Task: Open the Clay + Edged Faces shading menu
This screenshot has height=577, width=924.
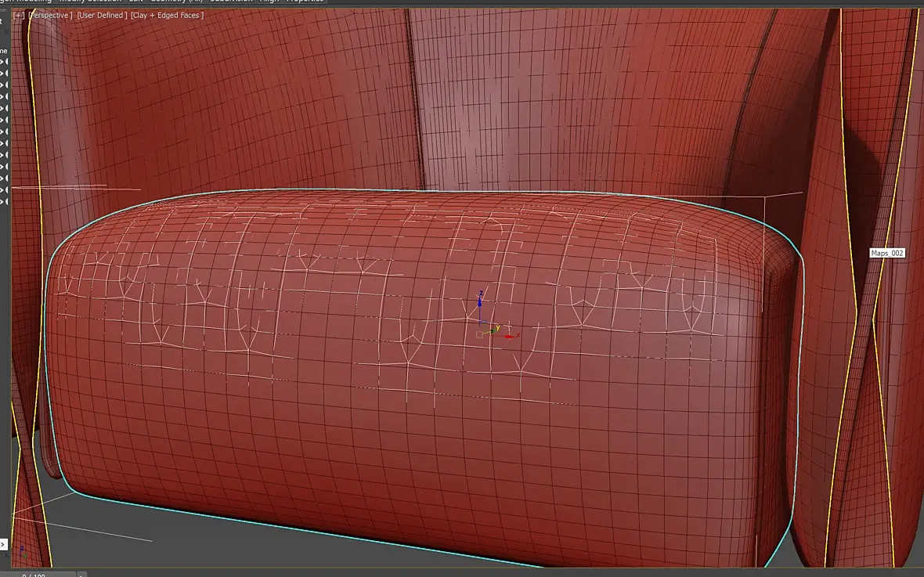Action: pyautogui.click(x=168, y=16)
